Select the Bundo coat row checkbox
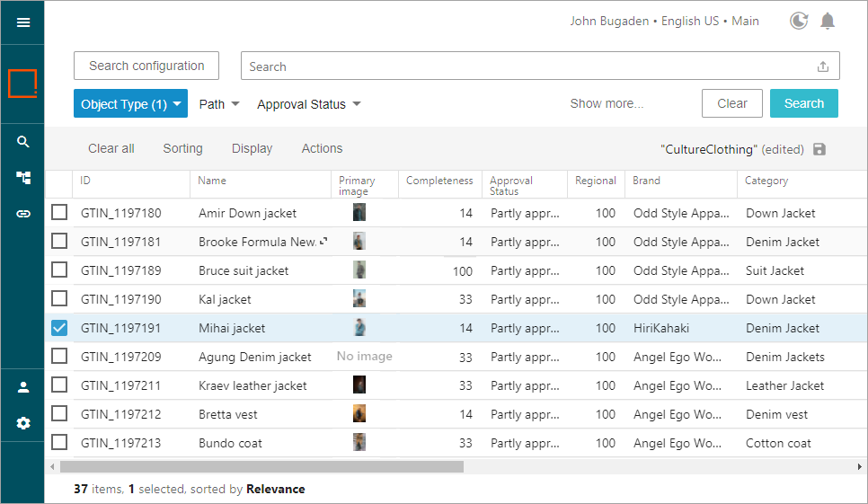This screenshot has width=868, height=504. coord(59,443)
